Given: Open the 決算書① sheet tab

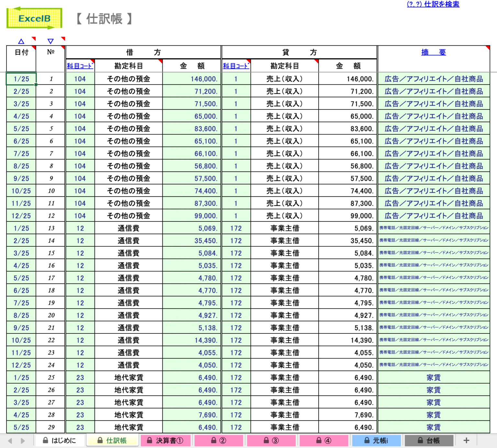Looking at the screenshot, I should pyautogui.click(x=166, y=440).
